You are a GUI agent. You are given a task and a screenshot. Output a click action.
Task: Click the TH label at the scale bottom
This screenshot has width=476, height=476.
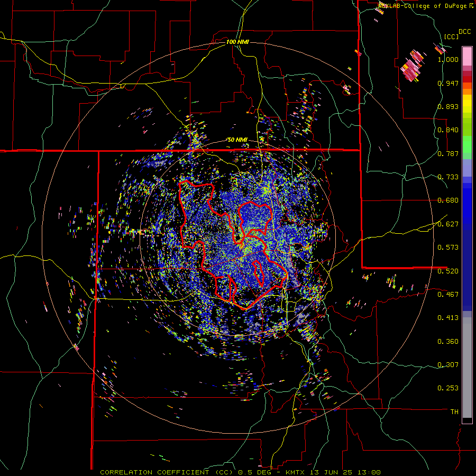pos(454,412)
